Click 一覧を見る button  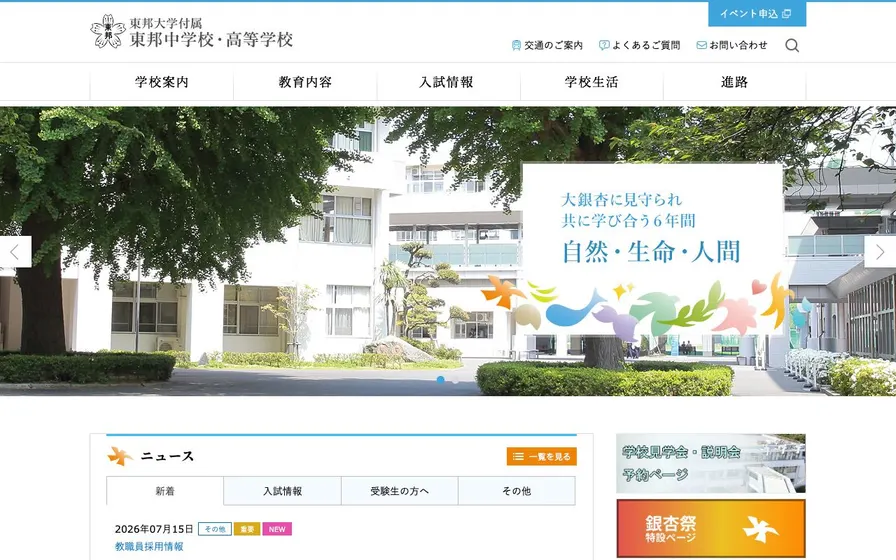coord(542,457)
